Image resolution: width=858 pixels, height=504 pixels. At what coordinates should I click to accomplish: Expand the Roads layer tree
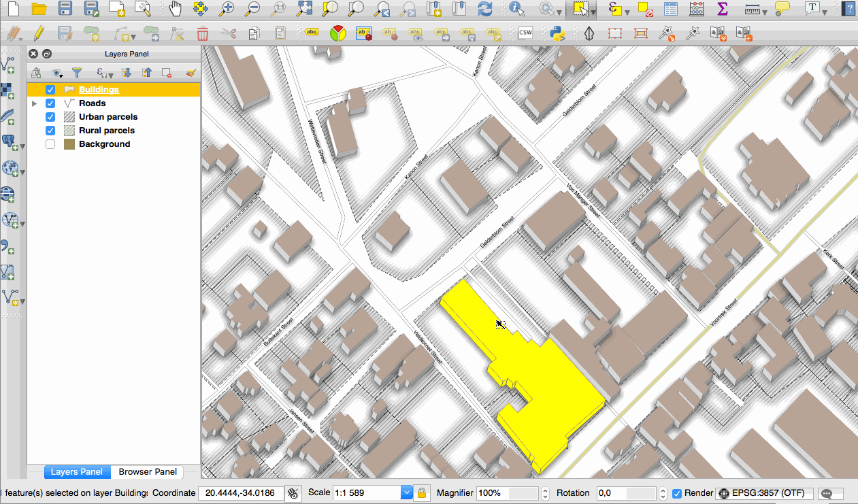click(35, 103)
